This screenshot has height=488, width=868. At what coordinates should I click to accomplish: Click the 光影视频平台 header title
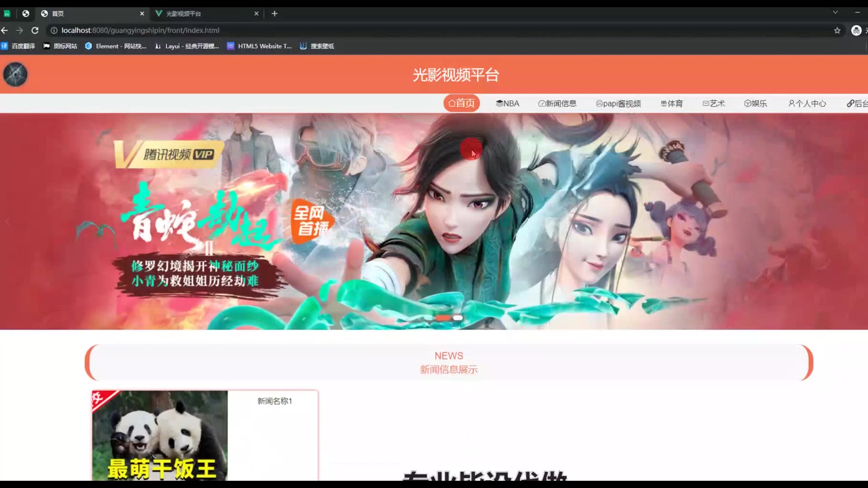coord(456,75)
